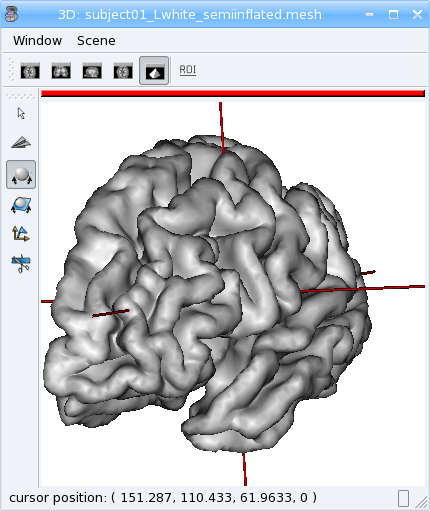
Task: Activate the scissors cutting control
Action: (x=21, y=264)
